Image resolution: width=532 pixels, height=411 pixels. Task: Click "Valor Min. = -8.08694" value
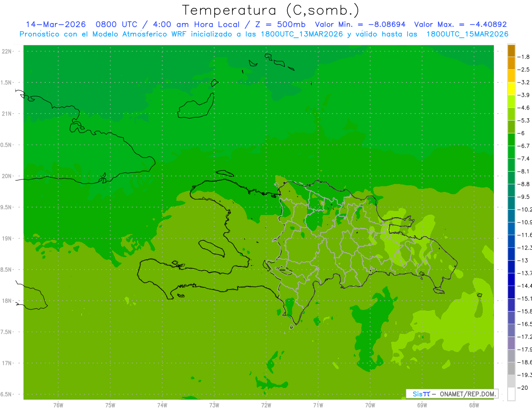pyautogui.click(x=360, y=24)
